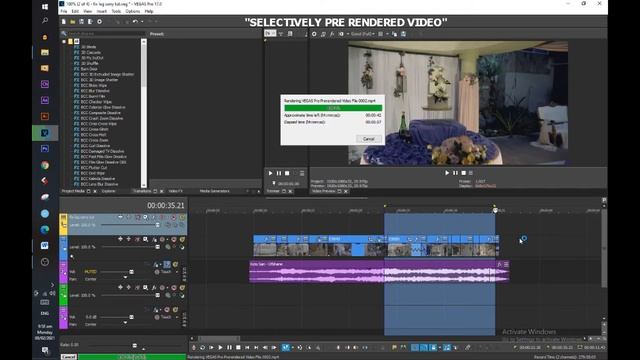Mute the second video track
640x360 pixels.
[174, 239]
